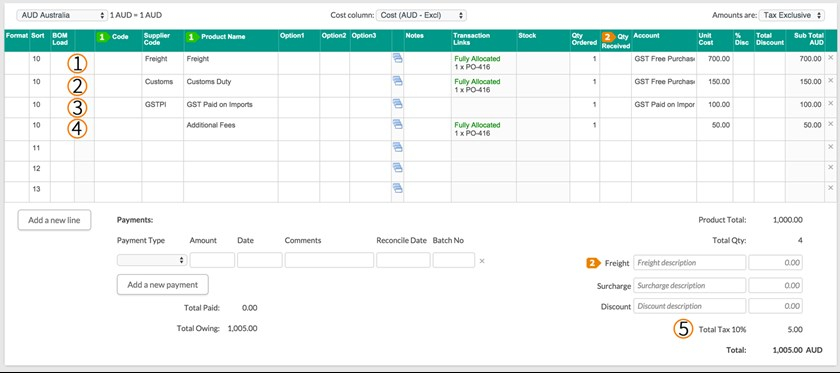This screenshot has width=840, height=373.
Task: Open the AUD Australia currency dropdown
Action: (x=62, y=16)
